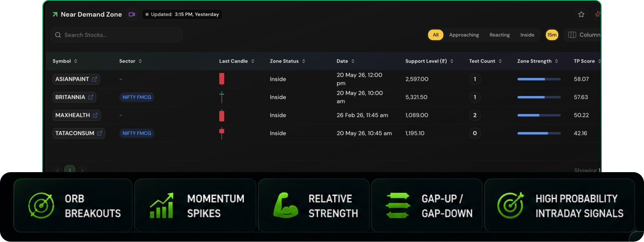The width and height of the screenshot is (644, 242).
Task: Click MAXHEALTH test count badge 2
Action: point(475,115)
